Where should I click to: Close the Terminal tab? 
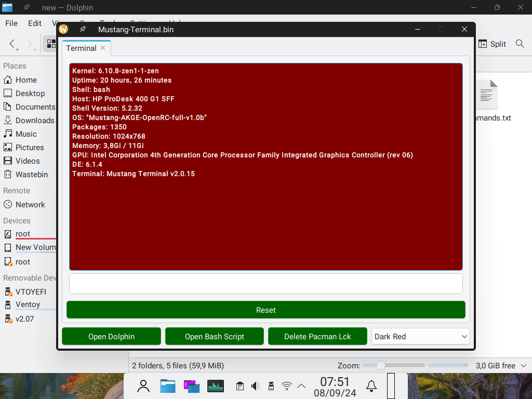tap(103, 48)
